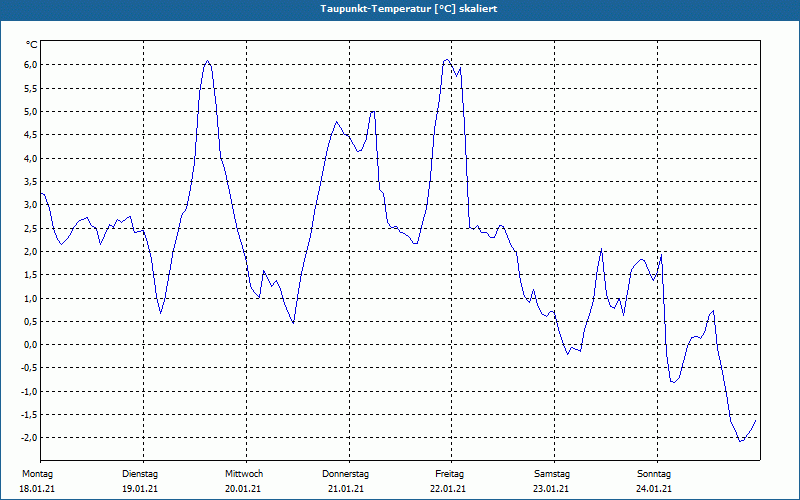Click the 5,5 y-axis label
This screenshot has width=800, height=500.
click(x=30, y=88)
